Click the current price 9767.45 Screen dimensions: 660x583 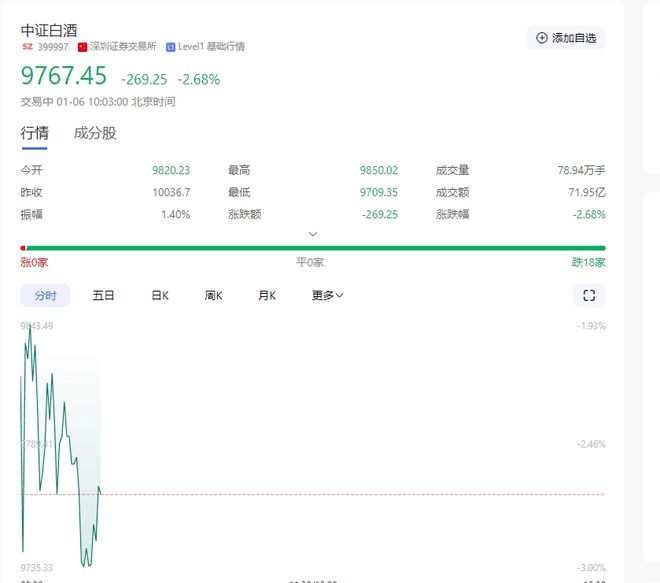(x=64, y=76)
